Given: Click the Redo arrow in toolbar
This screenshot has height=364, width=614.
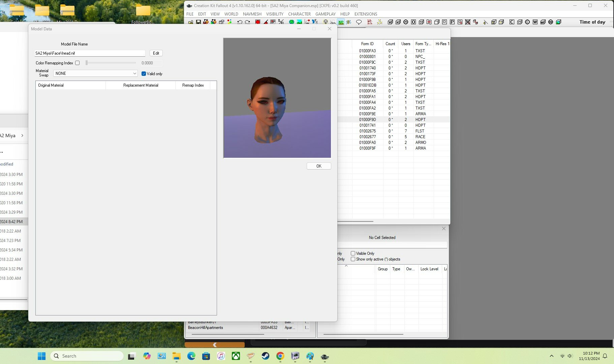Looking at the screenshot, I should click(247, 22).
